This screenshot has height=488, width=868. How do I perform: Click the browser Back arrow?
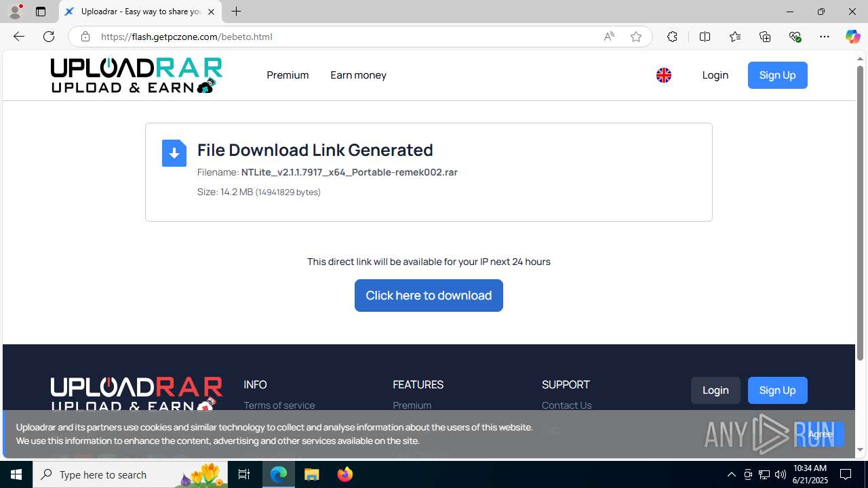click(x=18, y=37)
